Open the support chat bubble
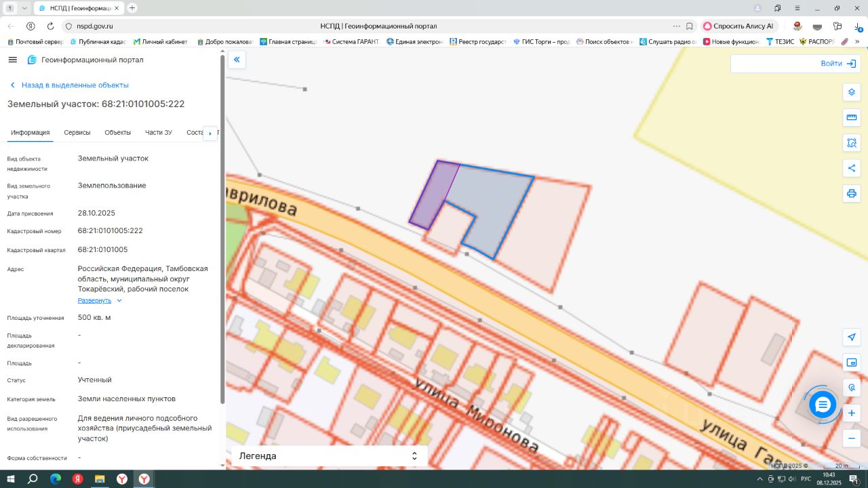The image size is (868, 488). 823,405
